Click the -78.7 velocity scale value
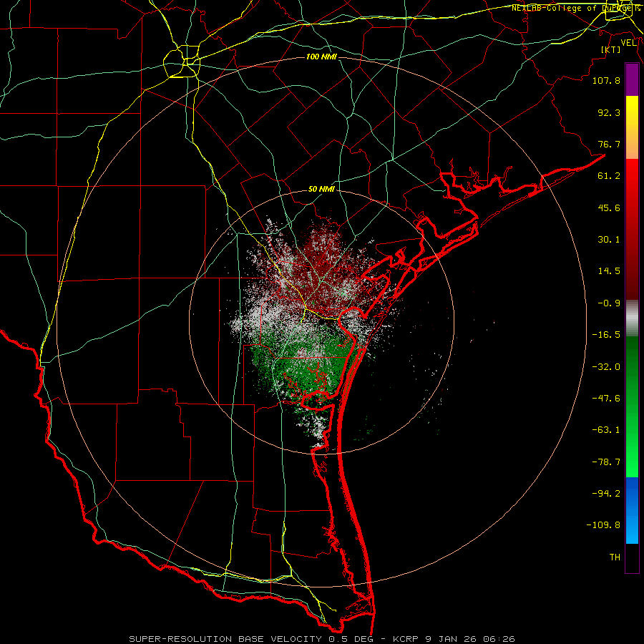 coord(606,462)
